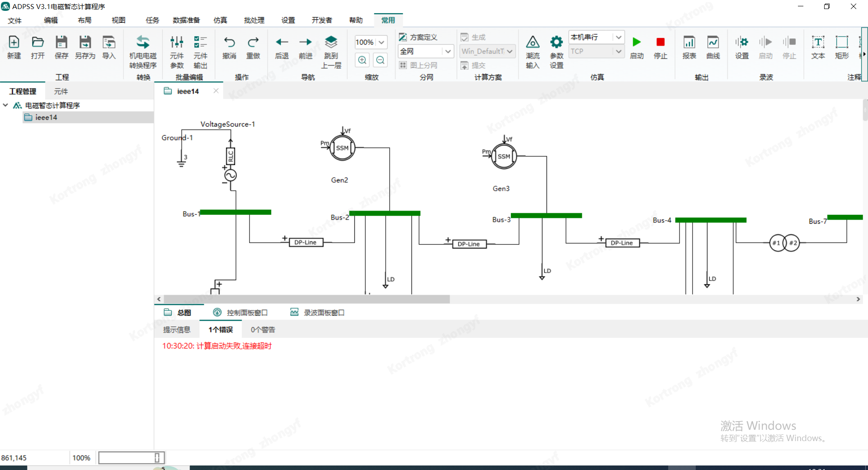868x470 pixels.
Task: Stop simulation with red 停止 button
Action: pos(660,42)
